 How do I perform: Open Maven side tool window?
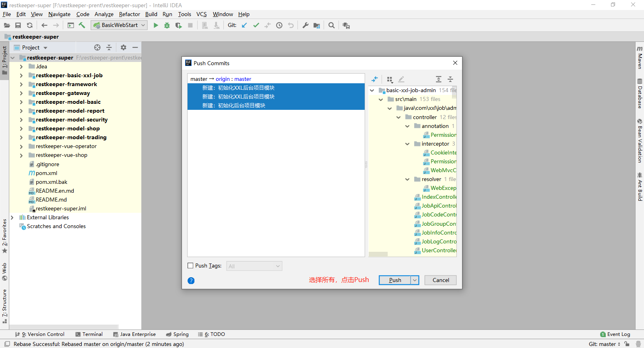pos(640,57)
